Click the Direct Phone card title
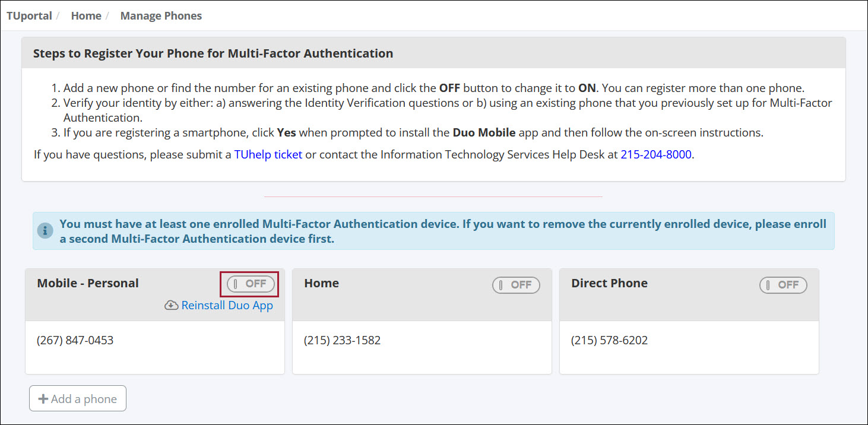868x425 pixels. [x=609, y=283]
